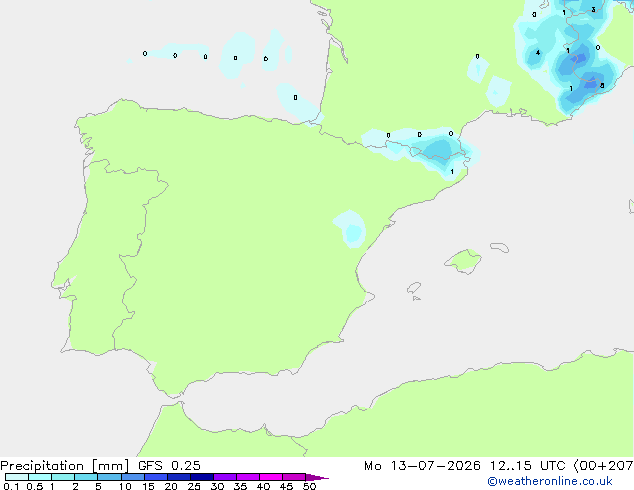
Task: Click the Ibiza island outline
Action: click(414, 288)
